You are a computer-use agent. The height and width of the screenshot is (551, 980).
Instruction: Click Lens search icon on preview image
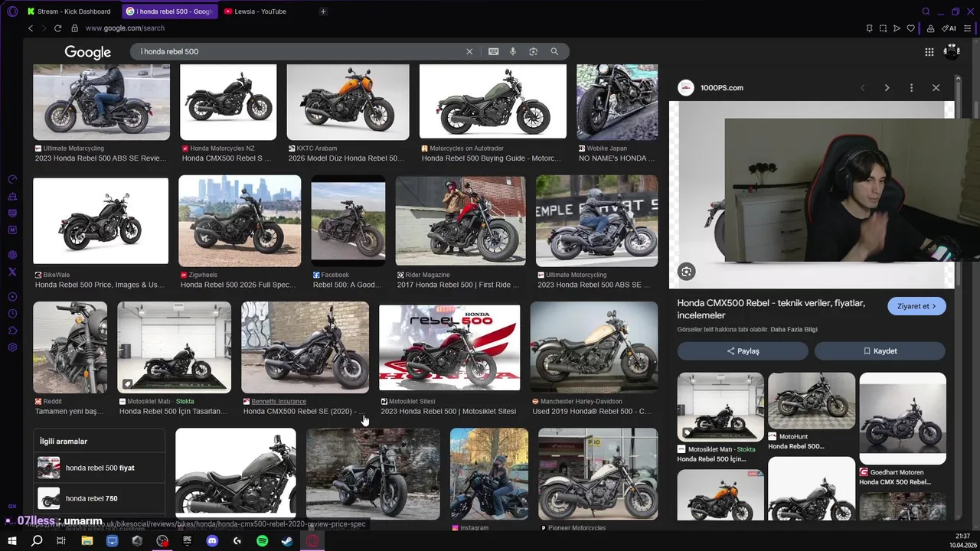pyautogui.click(x=686, y=272)
